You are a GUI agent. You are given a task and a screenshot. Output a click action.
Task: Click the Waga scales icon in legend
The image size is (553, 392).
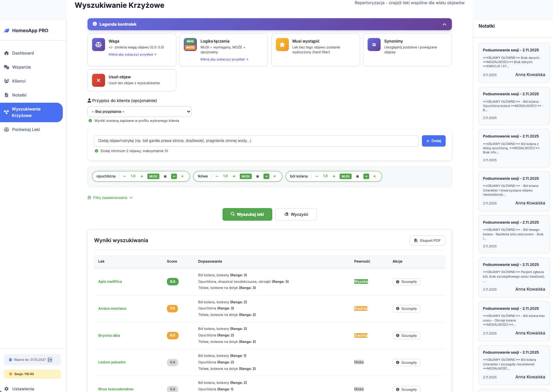[98, 45]
